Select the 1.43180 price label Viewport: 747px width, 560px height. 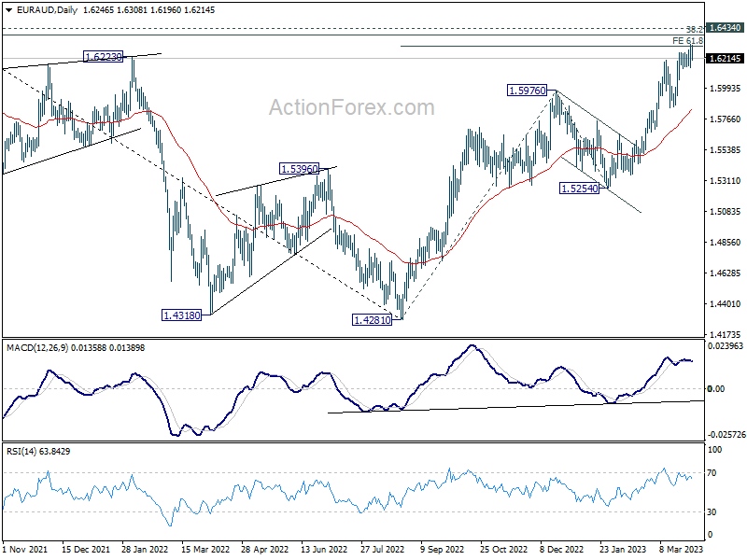pos(182,315)
